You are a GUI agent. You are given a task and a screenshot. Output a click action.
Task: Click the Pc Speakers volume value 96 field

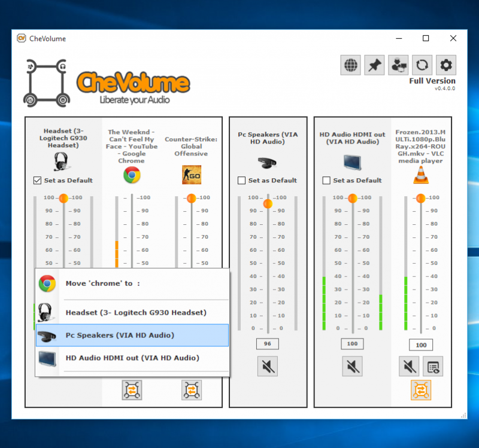(268, 344)
